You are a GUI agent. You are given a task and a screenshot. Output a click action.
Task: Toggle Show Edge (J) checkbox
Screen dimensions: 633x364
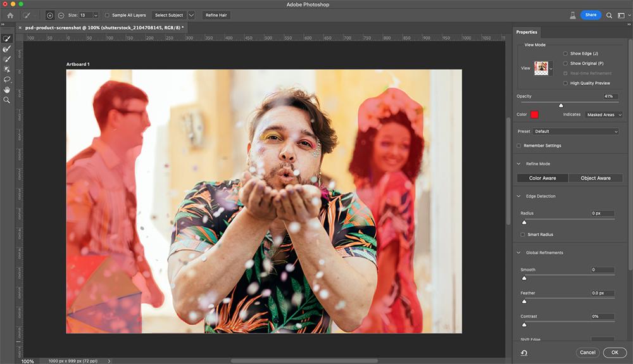point(565,53)
